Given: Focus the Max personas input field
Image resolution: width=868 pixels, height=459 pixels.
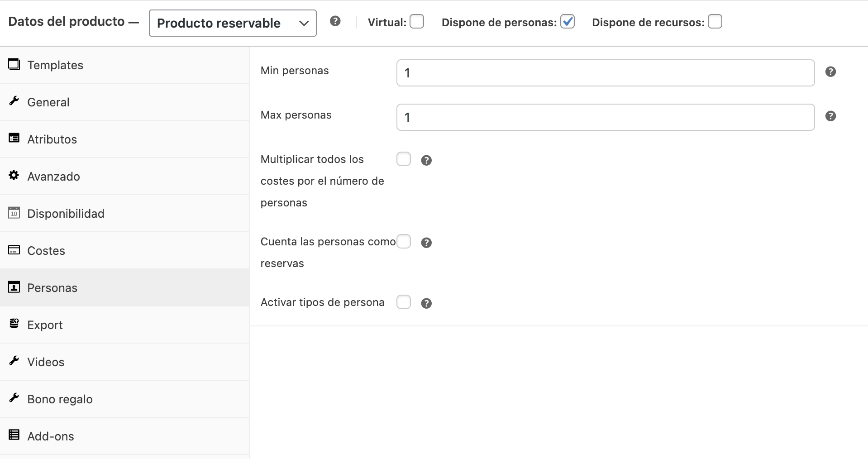Looking at the screenshot, I should point(606,117).
